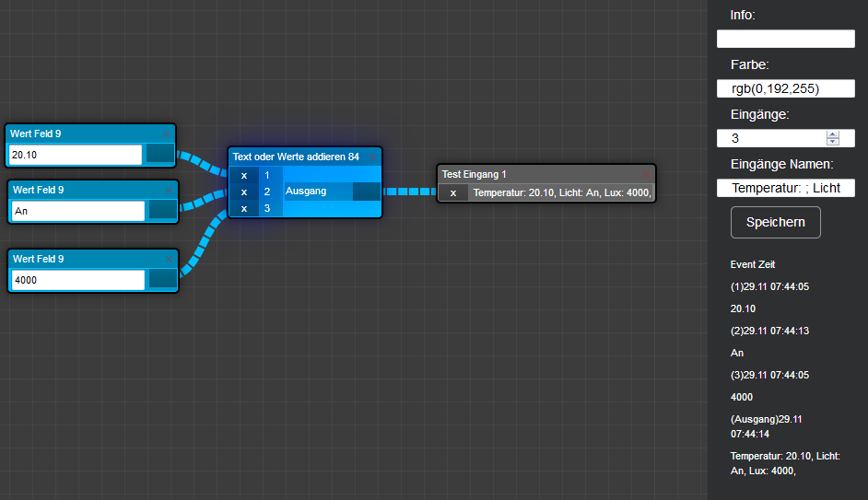Click event output text Temperatur: 20.10, Licht
The height and width of the screenshot is (500, 868).
pyautogui.click(x=785, y=463)
